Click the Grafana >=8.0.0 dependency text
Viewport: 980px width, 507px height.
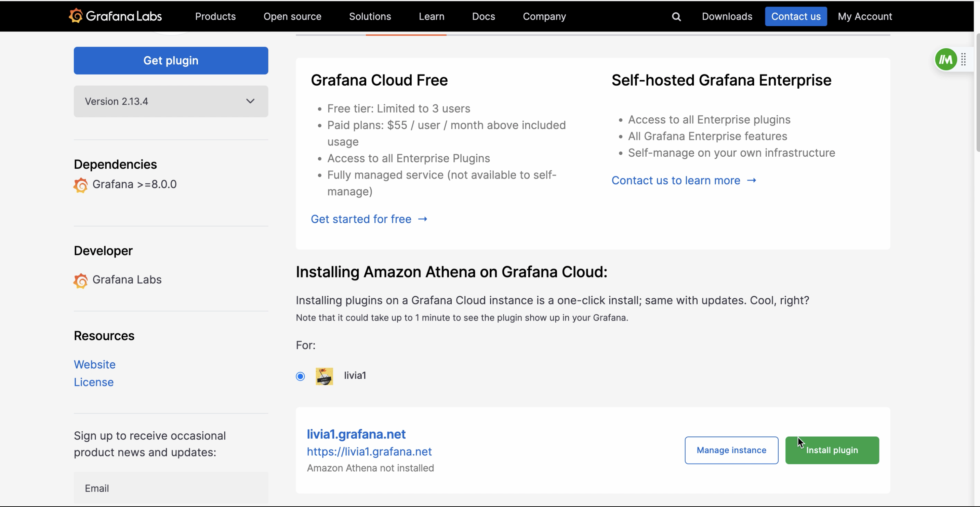click(134, 184)
